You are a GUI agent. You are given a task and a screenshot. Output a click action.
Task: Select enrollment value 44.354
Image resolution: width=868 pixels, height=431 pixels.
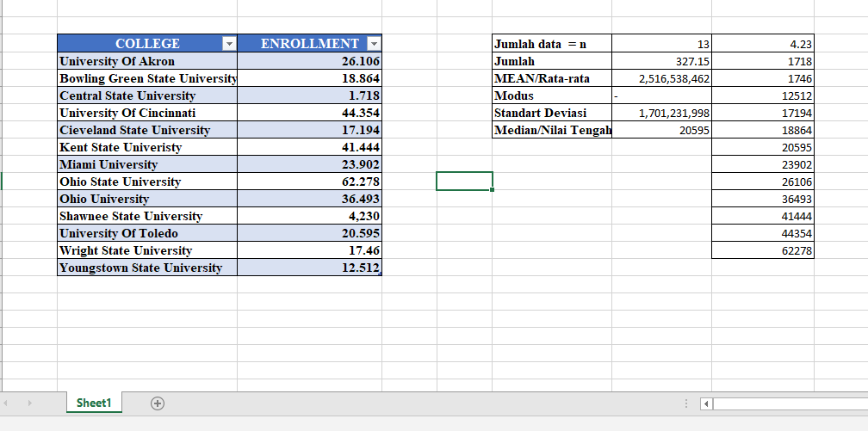coord(309,113)
